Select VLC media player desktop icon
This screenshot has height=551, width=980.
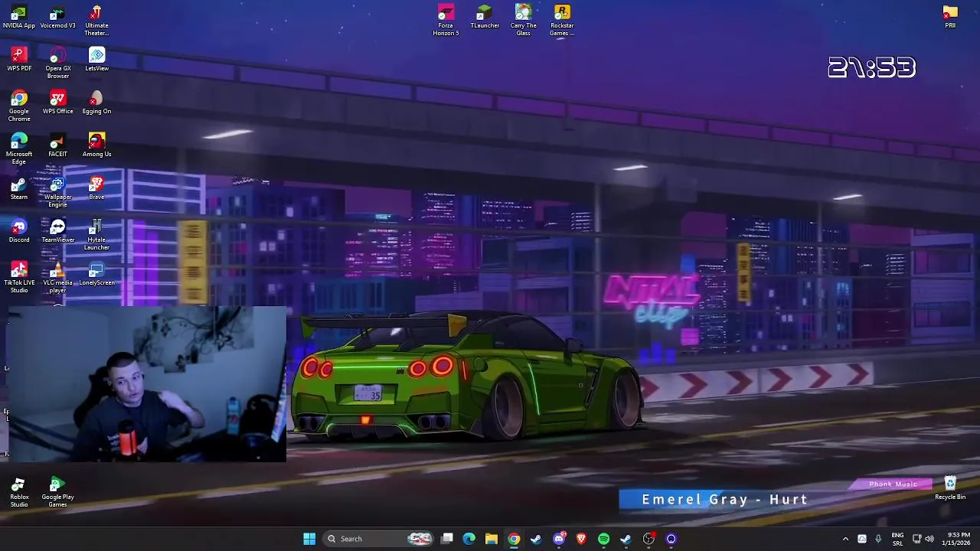(x=57, y=278)
